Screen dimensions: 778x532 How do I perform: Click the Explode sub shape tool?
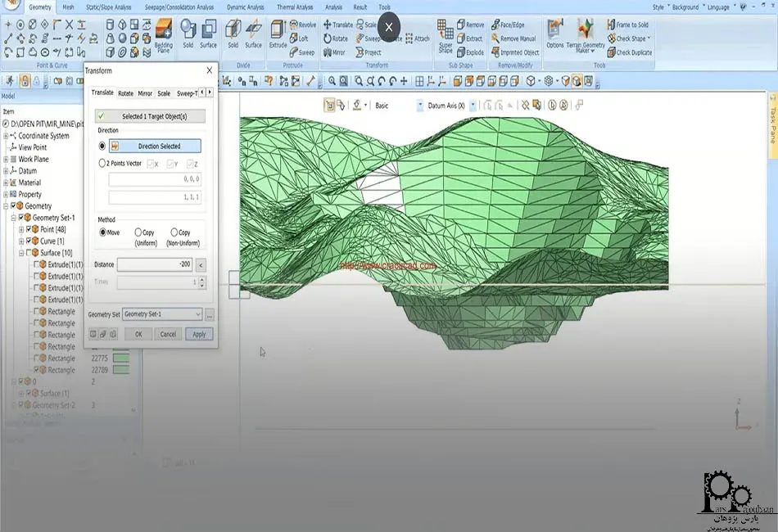[469, 52]
